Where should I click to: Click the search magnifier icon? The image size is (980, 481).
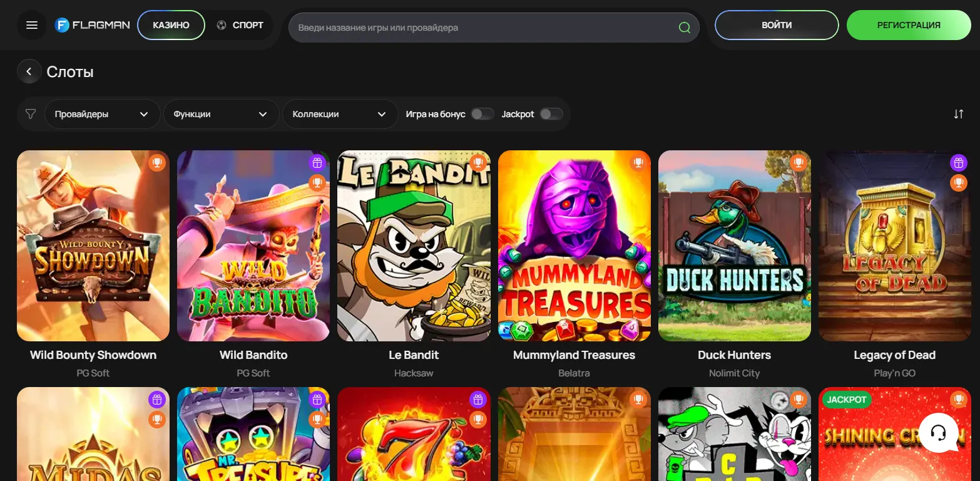pos(685,28)
